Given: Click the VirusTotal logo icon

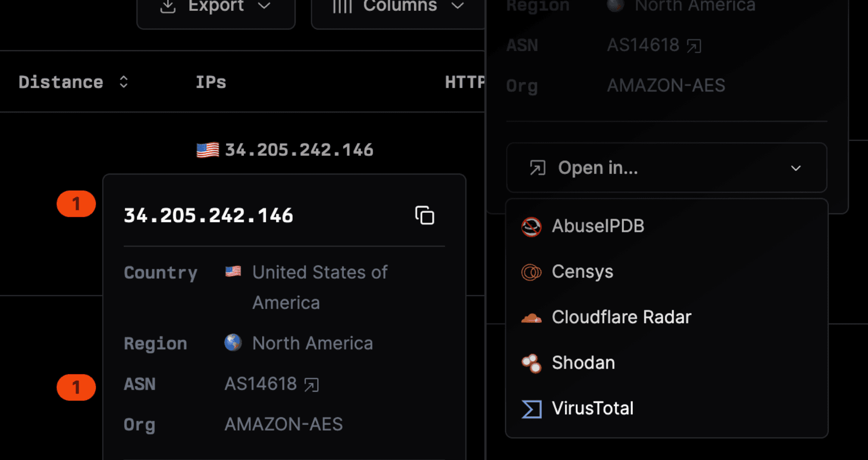Looking at the screenshot, I should click(531, 409).
